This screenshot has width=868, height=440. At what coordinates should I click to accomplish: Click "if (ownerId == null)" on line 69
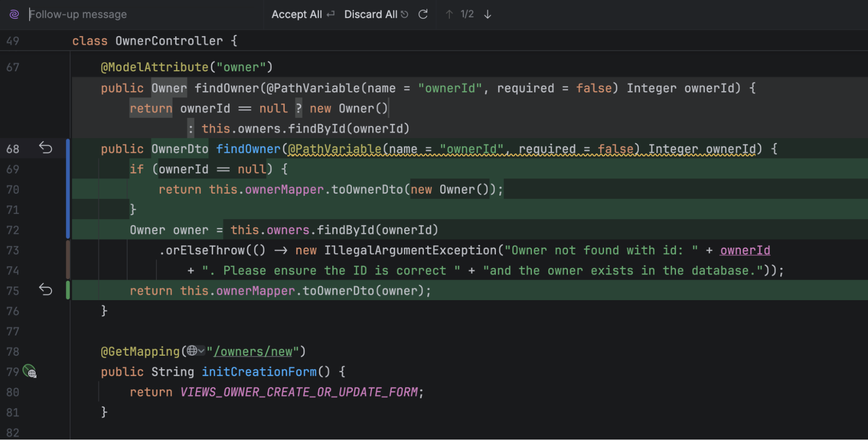(x=201, y=169)
